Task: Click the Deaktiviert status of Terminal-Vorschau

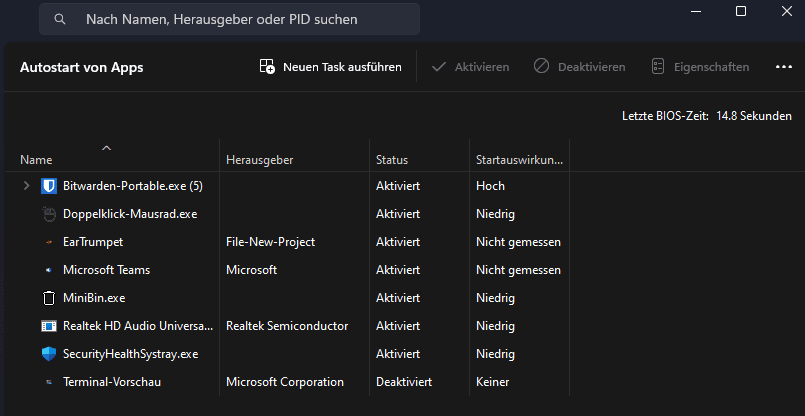Action: click(404, 382)
